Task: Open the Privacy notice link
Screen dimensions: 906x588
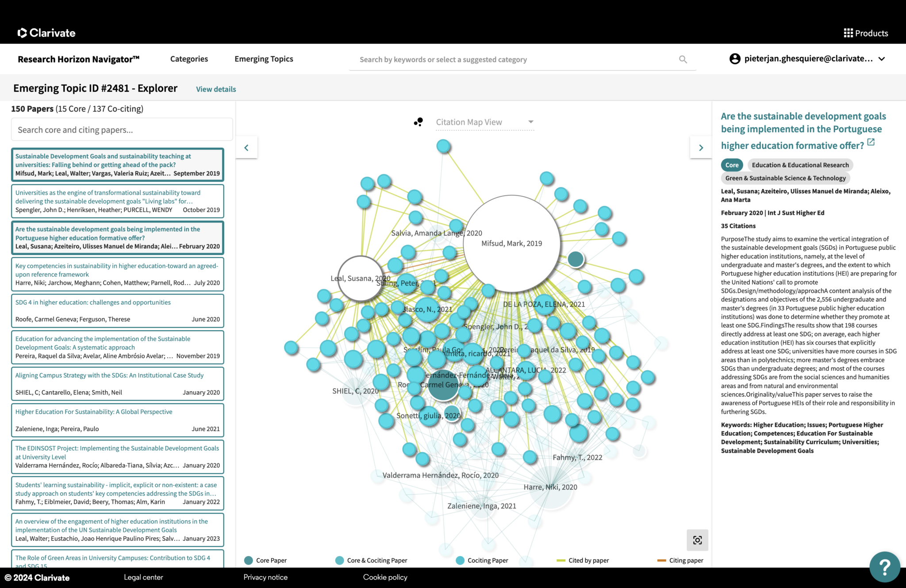Action: [x=265, y=577]
